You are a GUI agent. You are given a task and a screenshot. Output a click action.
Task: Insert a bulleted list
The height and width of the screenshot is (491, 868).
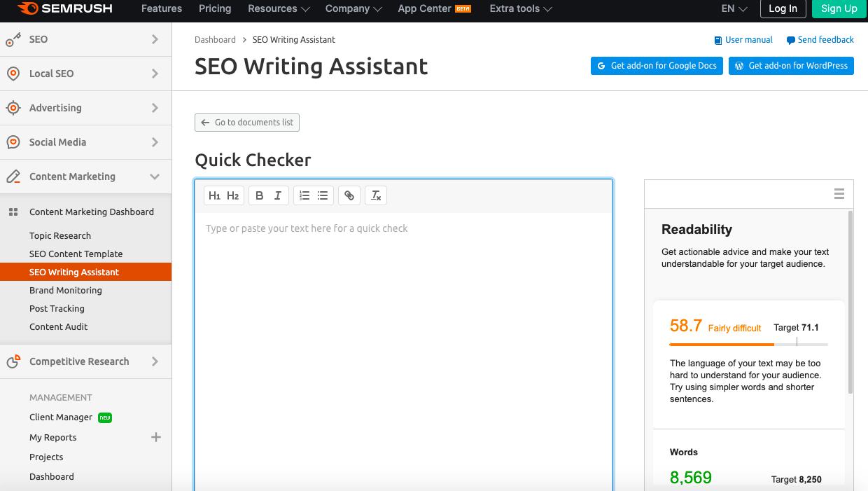click(x=323, y=195)
